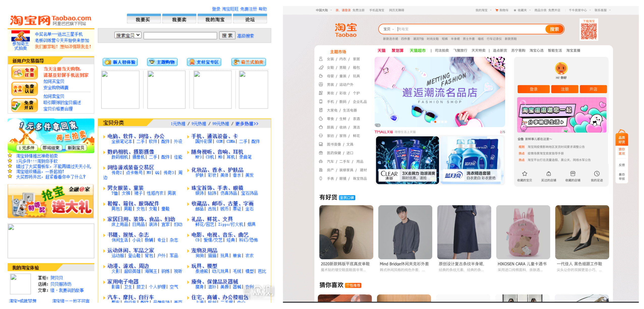Click the building icon beside 房产
This screenshot has width=644, height=309.
[321, 170]
